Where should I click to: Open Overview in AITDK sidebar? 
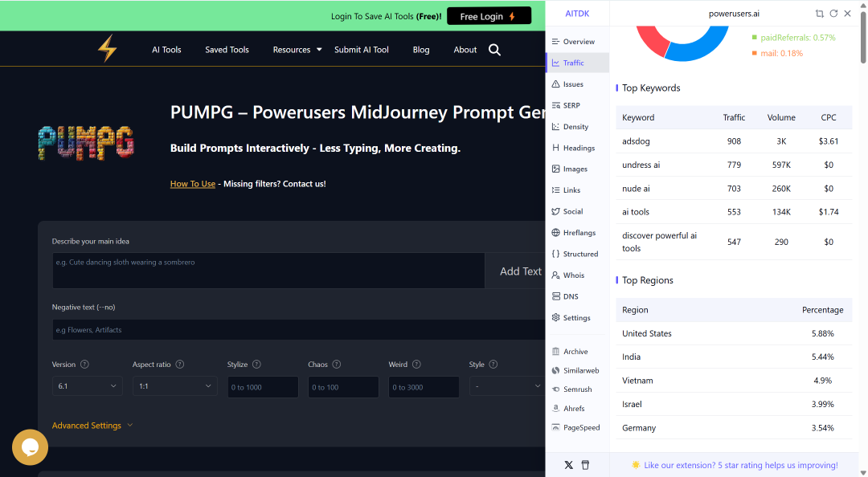click(577, 42)
